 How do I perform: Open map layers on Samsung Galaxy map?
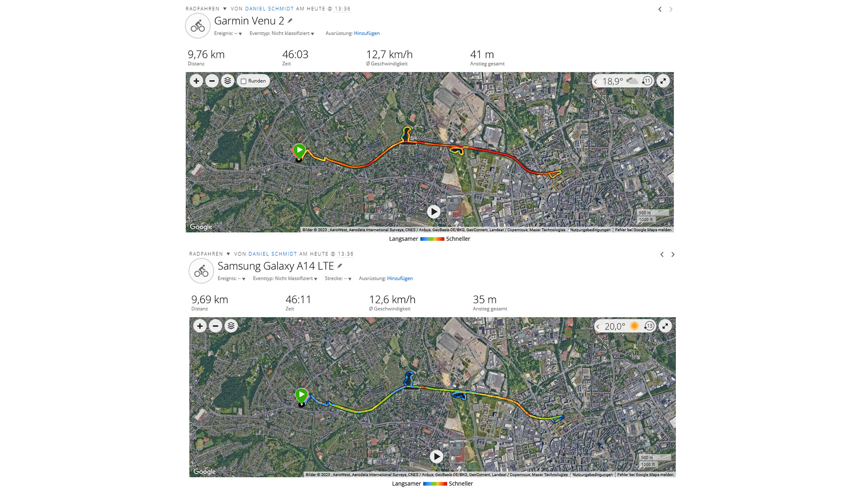[x=231, y=326]
